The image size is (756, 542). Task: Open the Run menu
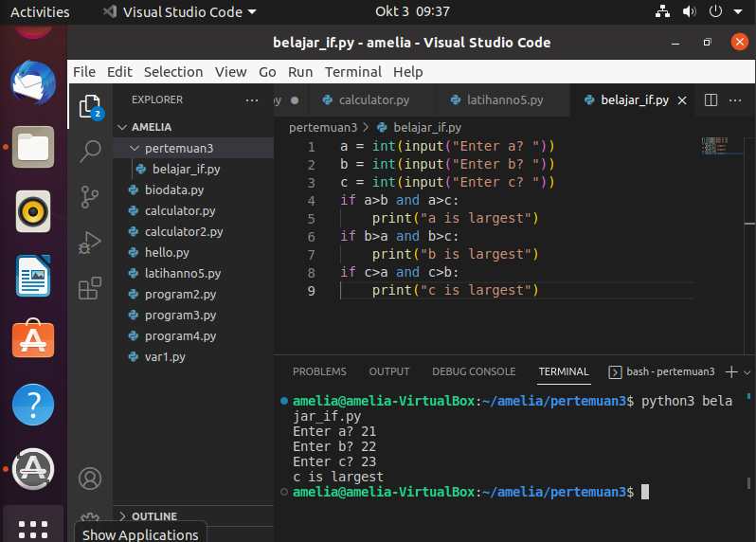[300, 72]
